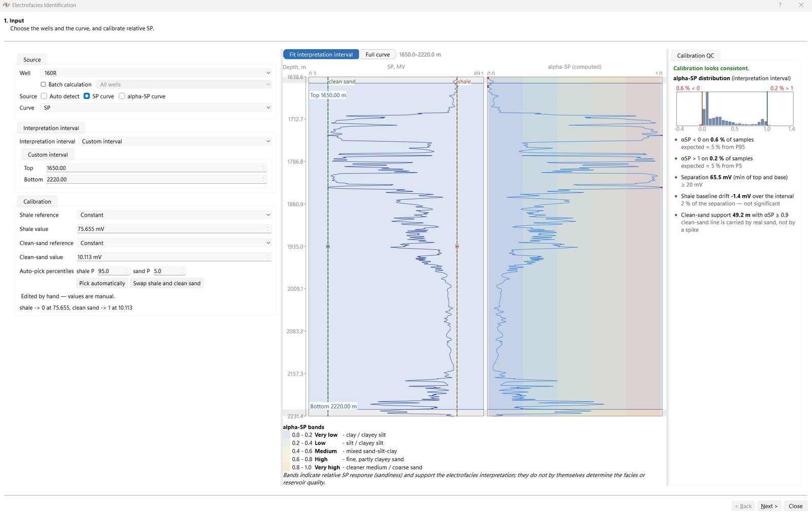Click the sand P 5.0 percentile field
Image resolution: width=812 pixels, height=514 pixels.
click(169, 271)
